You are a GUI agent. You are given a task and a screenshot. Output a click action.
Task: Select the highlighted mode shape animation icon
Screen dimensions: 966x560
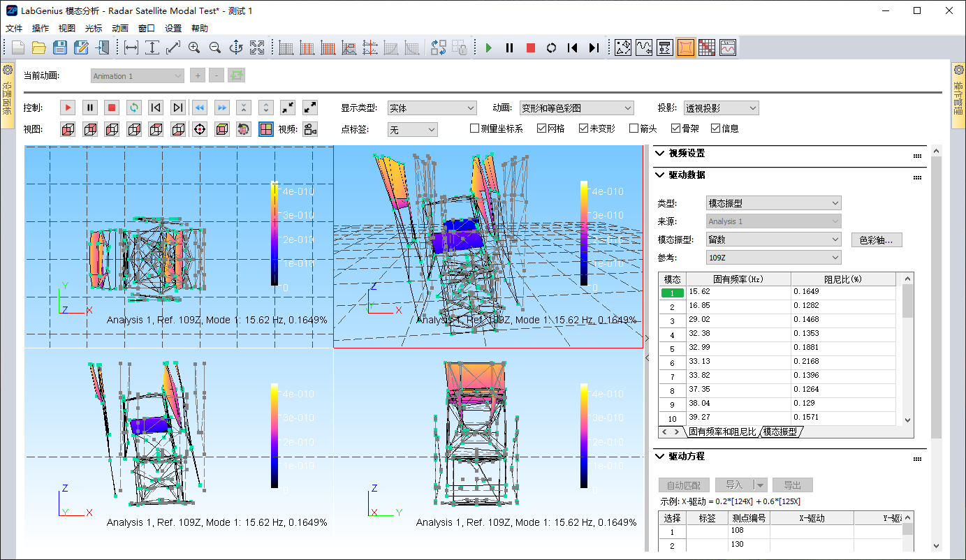686,47
